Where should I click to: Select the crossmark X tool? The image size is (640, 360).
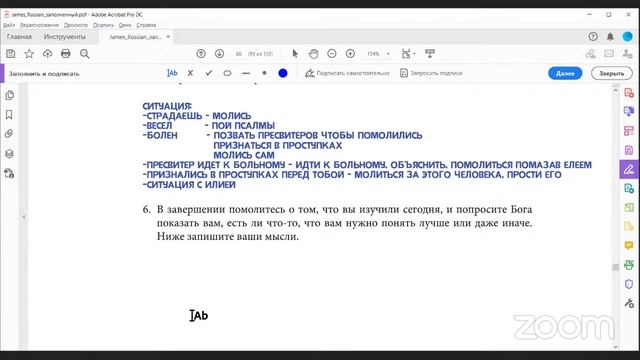tap(190, 73)
